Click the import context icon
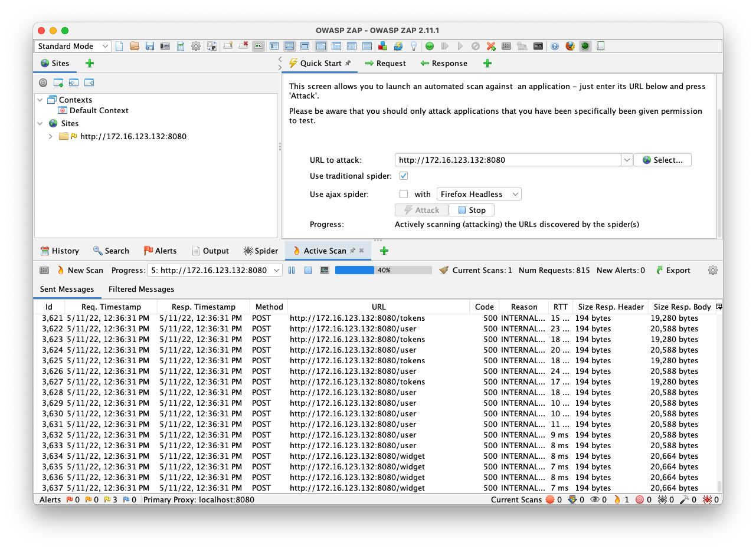Screen dimensions: 756x549 tap(74, 83)
